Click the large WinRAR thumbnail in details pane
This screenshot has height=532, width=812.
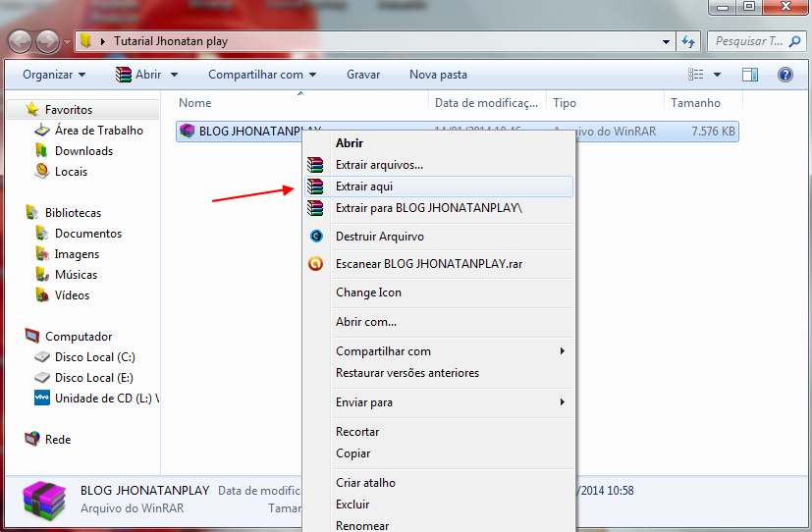point(44,500)
